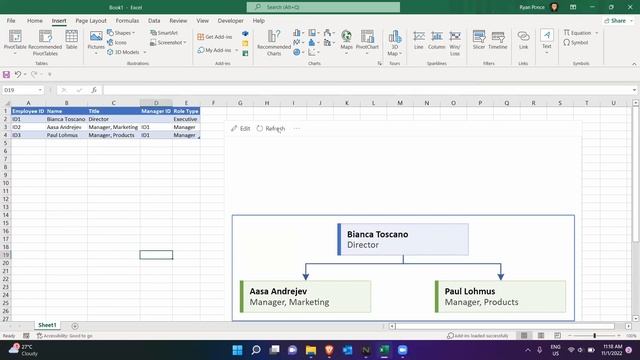Select the Role Type header cell
Screen dimensions: 640x360
click(186, 111)
